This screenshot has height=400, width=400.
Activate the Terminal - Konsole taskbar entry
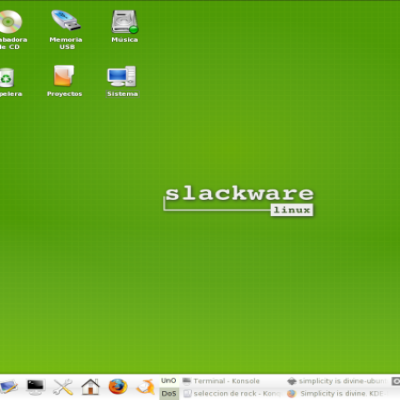(232, 381)
